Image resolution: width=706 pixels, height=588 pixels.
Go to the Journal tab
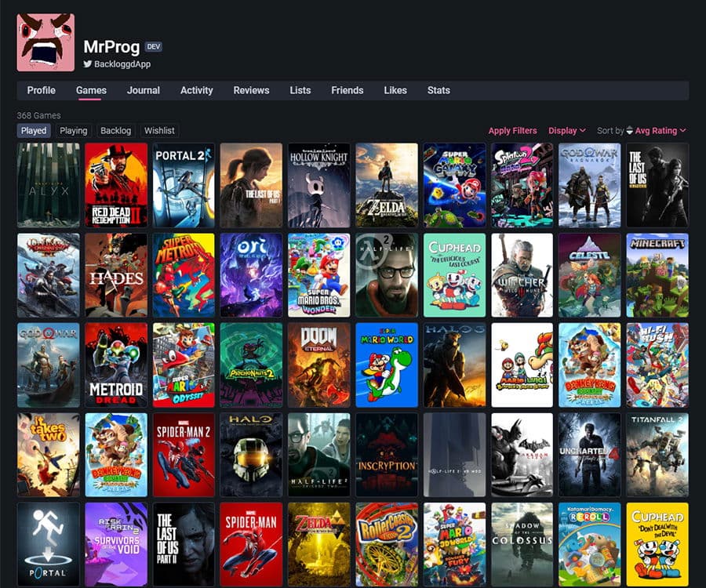144,90
